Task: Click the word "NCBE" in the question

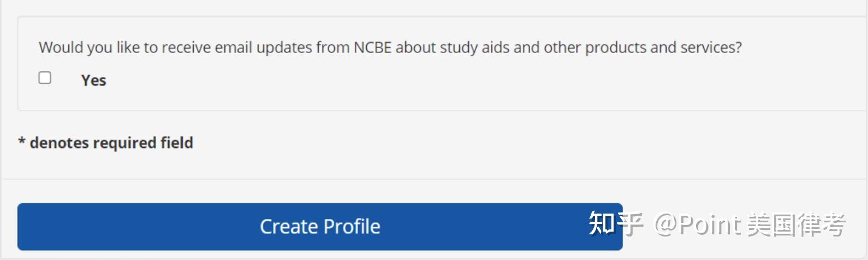Action: coord(372,48)
